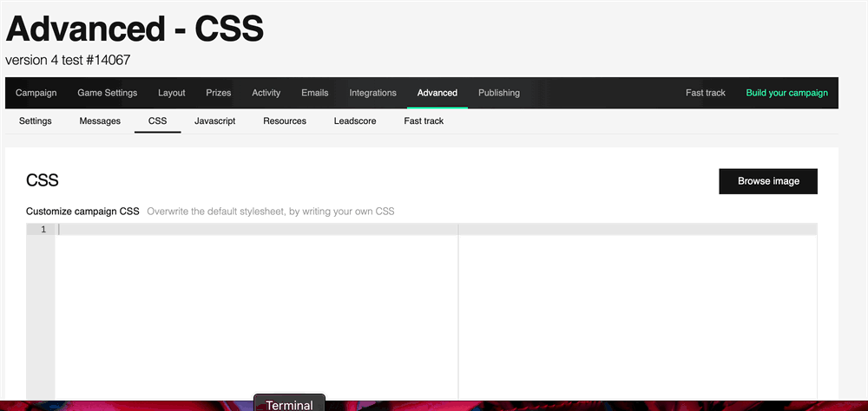Click the Build your campaign link
The height and width of the screenshot is (411, 868).
pos(786,93)
